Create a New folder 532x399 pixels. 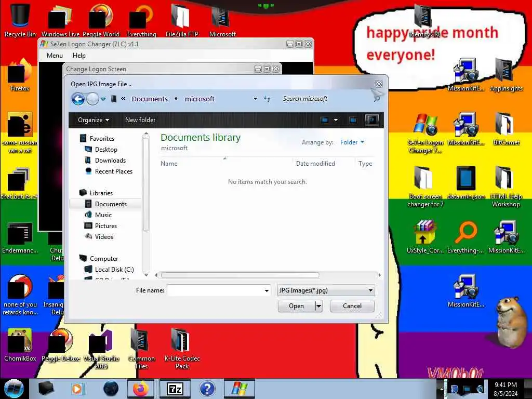point(140,120)
